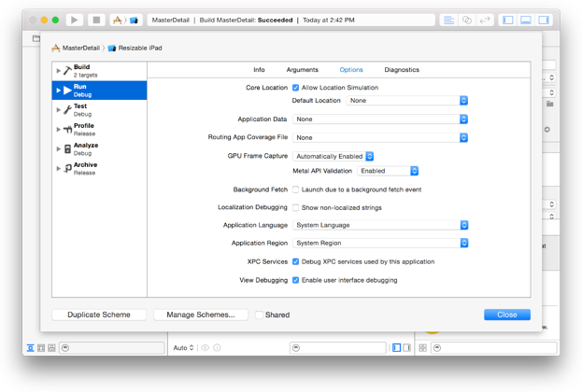
Task: Click the Build Succeeded activity status display
Action: pyautogui.click(x=291, y=20)
